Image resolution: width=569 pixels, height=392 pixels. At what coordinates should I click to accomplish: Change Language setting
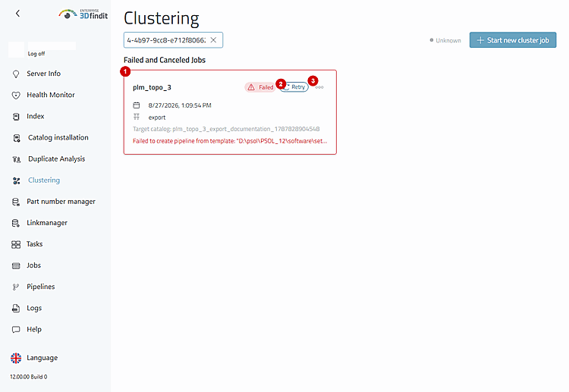point(42,358)
